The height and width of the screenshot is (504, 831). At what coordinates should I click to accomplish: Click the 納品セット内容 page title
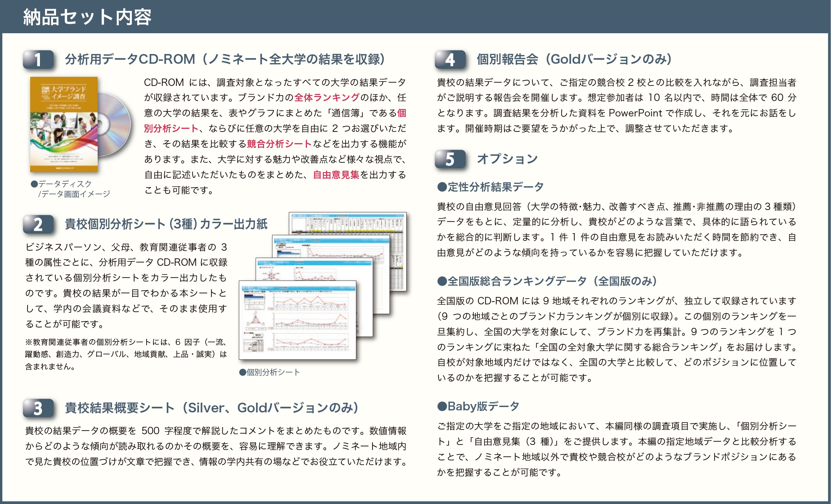click(87, 17)
